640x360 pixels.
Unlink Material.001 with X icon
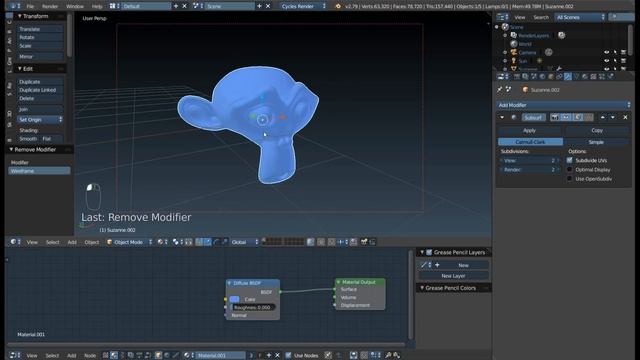point(278,355)
